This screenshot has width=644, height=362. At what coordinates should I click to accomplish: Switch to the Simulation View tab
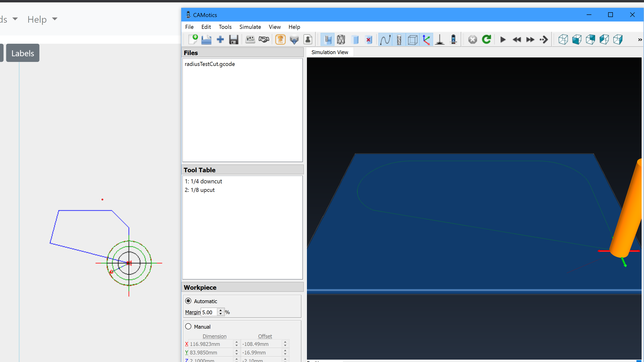(330, 52)
